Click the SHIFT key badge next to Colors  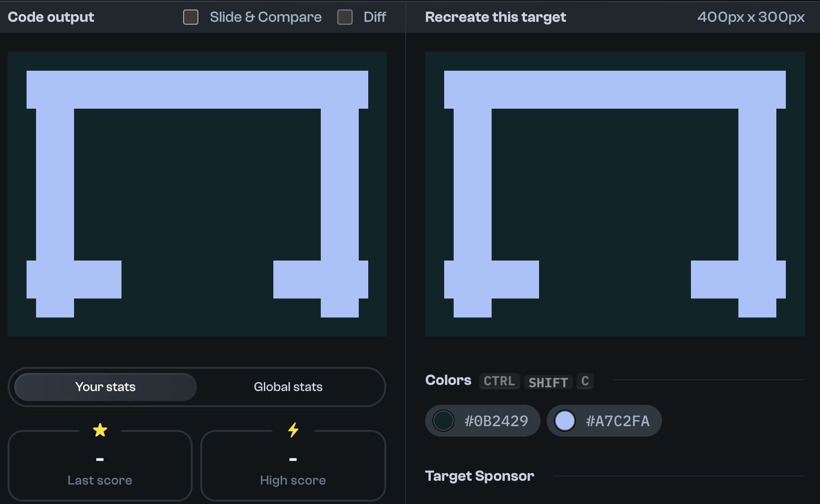tap(548, 382)
